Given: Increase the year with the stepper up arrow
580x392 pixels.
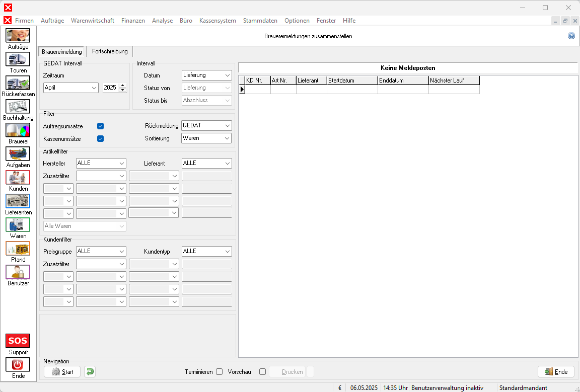Looking at the screenshot, I should coord(122,85).
